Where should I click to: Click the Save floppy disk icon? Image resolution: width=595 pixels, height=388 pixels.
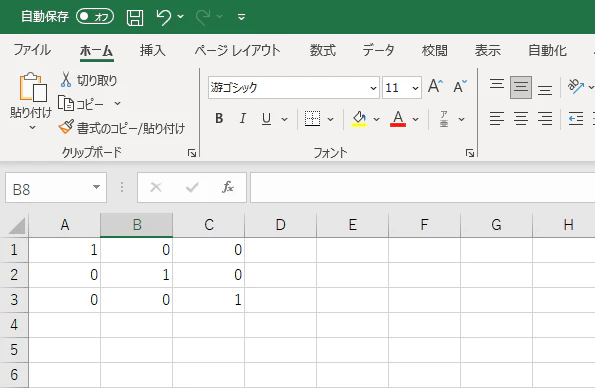pyautogui.click(x=135, y=17)
